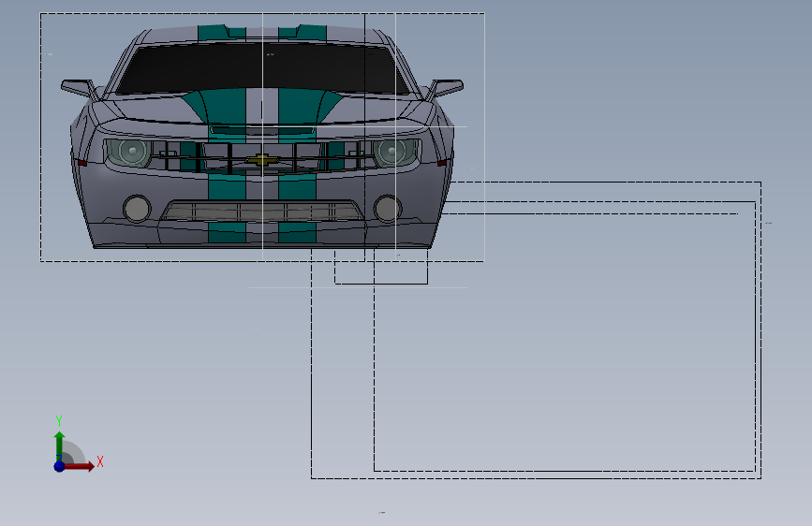Select the gold Chevrolet bowtie emblem on the grille
The width and height of the screenshot is (812, 526).
pyautogui.click(x=262, y=159)
